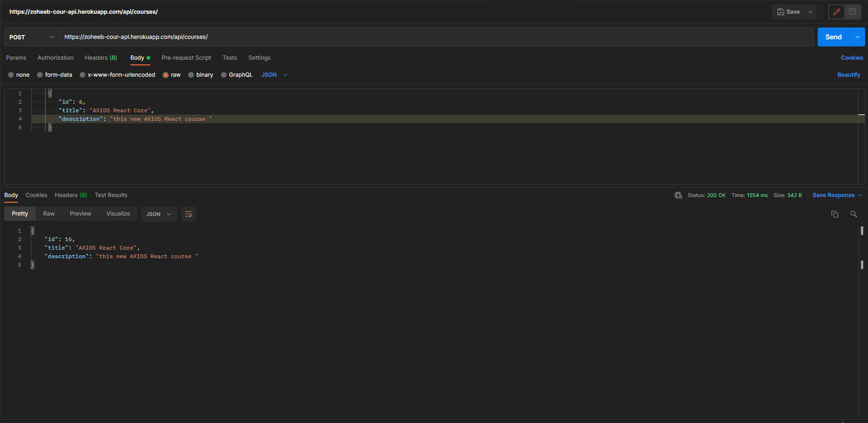This screenshot has height=423, width=868.
Task: Copy response using the copy icon
Action: click(835, 214)
